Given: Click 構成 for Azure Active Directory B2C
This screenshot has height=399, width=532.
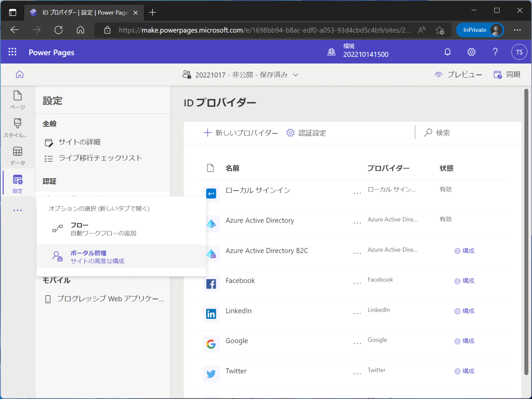Looking at the screenshot, I should click(464, 251).
